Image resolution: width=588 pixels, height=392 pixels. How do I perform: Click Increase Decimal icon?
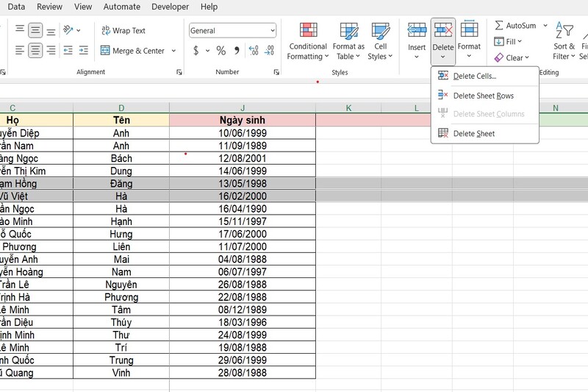[x=254, y=50]
